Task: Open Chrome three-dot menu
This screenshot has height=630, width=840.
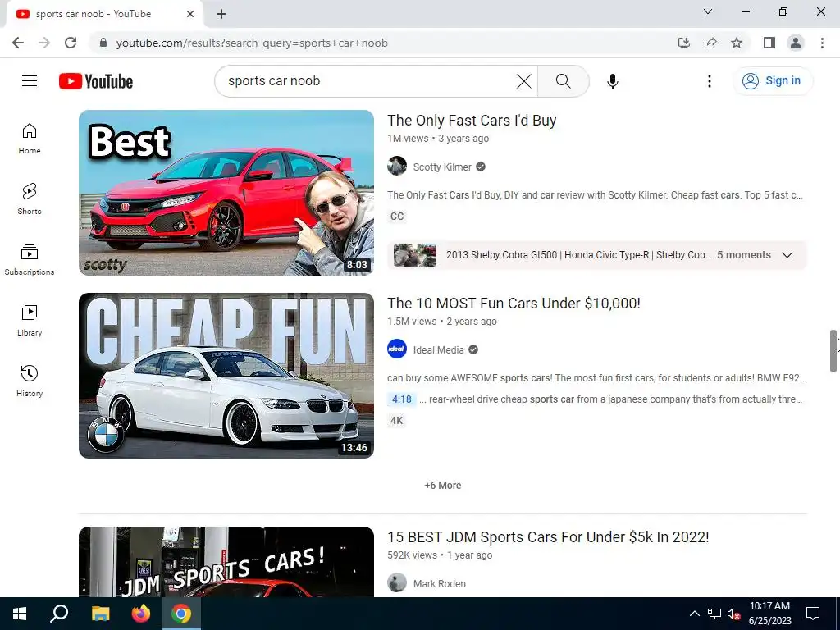Action: click(822, 43)
